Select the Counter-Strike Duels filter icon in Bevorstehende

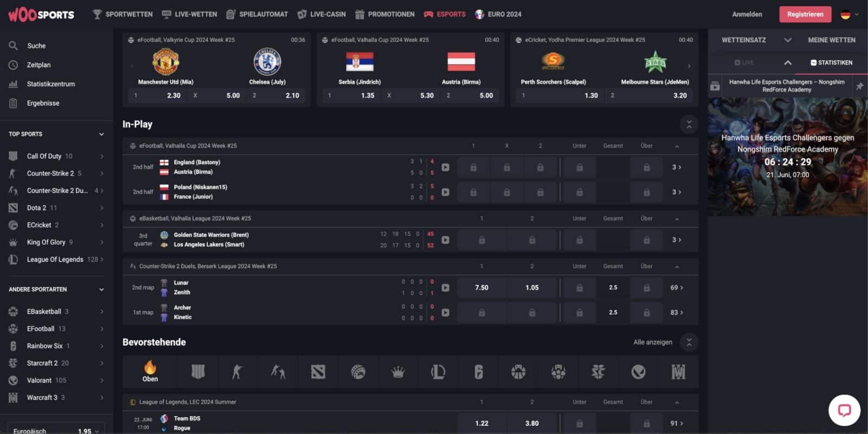click(278, 372)
